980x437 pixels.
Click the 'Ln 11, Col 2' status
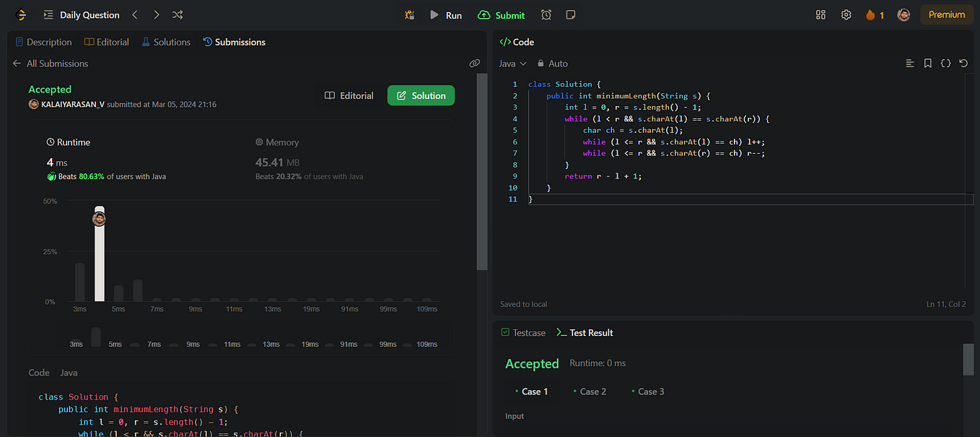(x=946, y=304)
